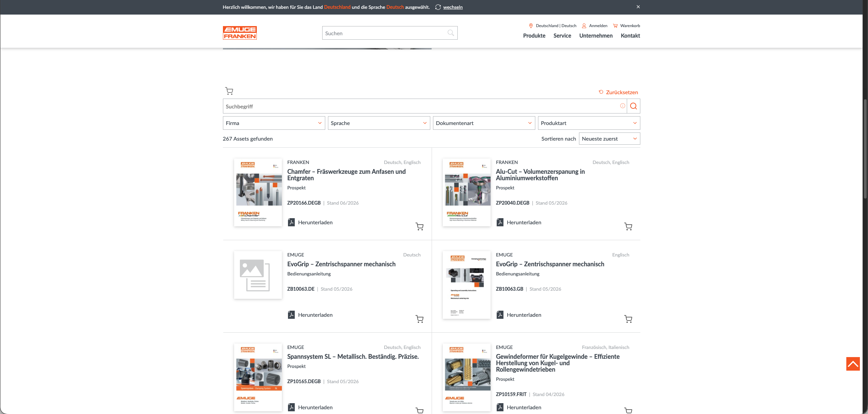Download EvoGrip ZB10063.GB manual
Image resolution: width=868 pixels, height=414 pixels.
tap(524, 315)
